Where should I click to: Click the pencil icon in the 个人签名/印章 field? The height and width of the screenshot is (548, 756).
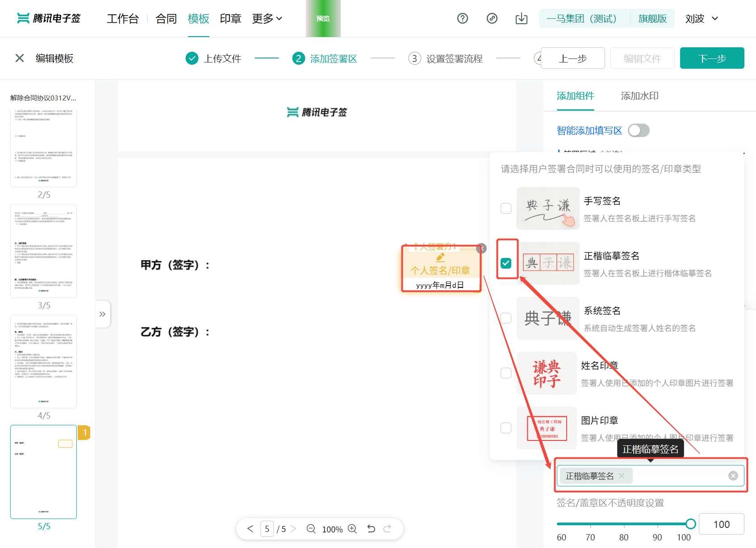pos(440,257)
